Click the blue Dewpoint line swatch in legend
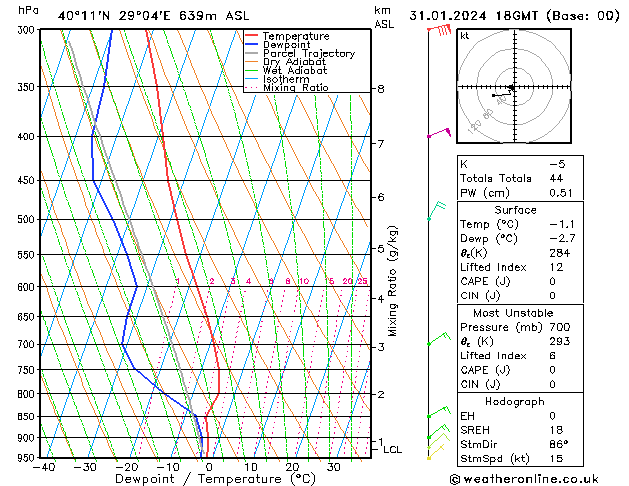 coord(252,44)
